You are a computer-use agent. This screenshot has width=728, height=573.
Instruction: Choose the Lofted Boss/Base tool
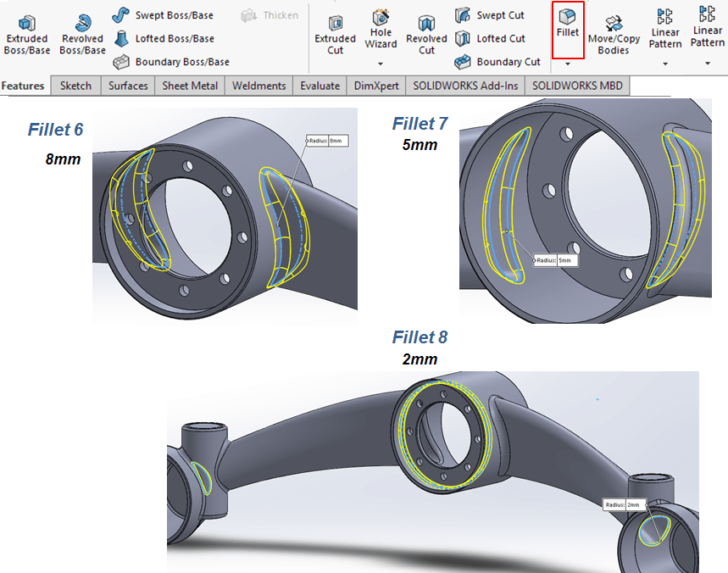coord(164,38)
